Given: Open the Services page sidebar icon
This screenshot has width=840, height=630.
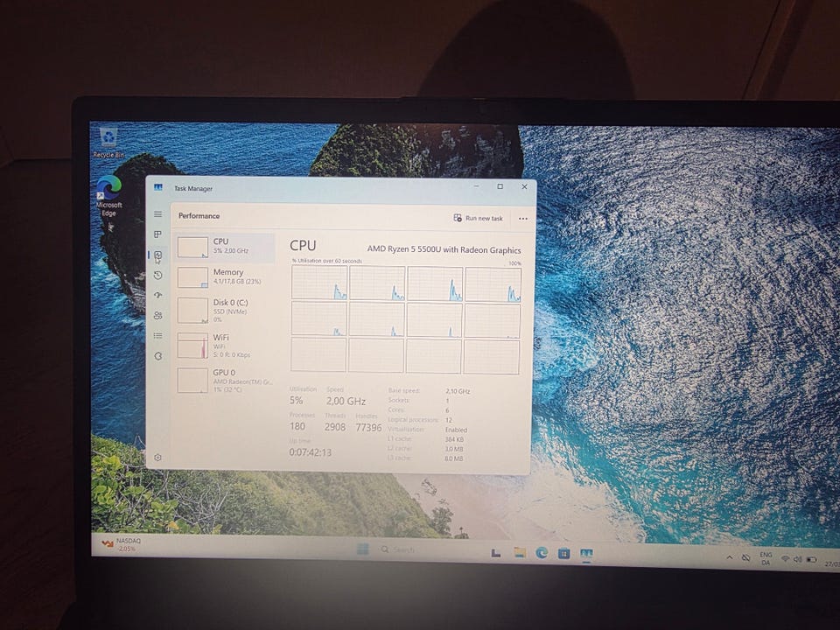Looking at the screenshot, I should (x=158, y=356).
